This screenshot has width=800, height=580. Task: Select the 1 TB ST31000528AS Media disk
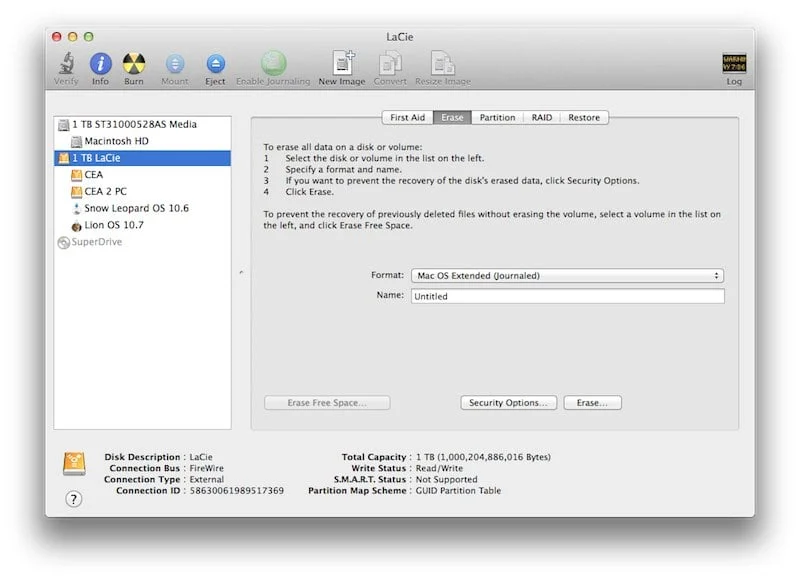(142, 124)
